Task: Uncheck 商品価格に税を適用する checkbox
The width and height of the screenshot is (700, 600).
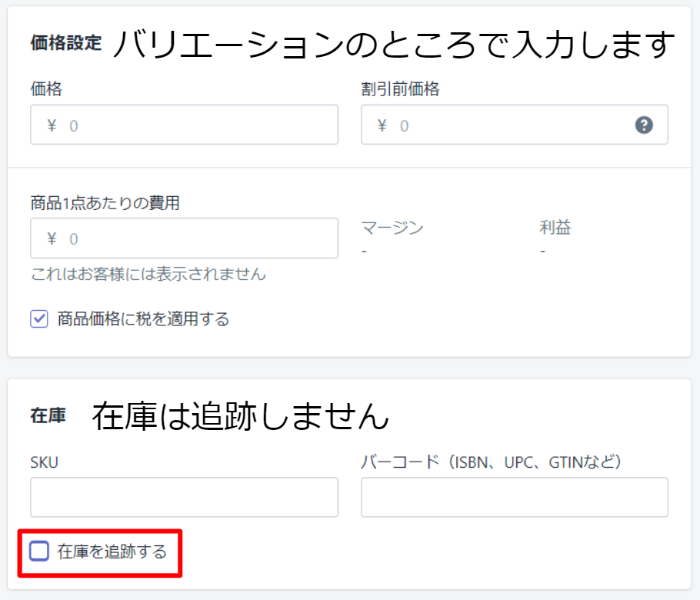Action: pyautogui.click(x=39, y=318)
